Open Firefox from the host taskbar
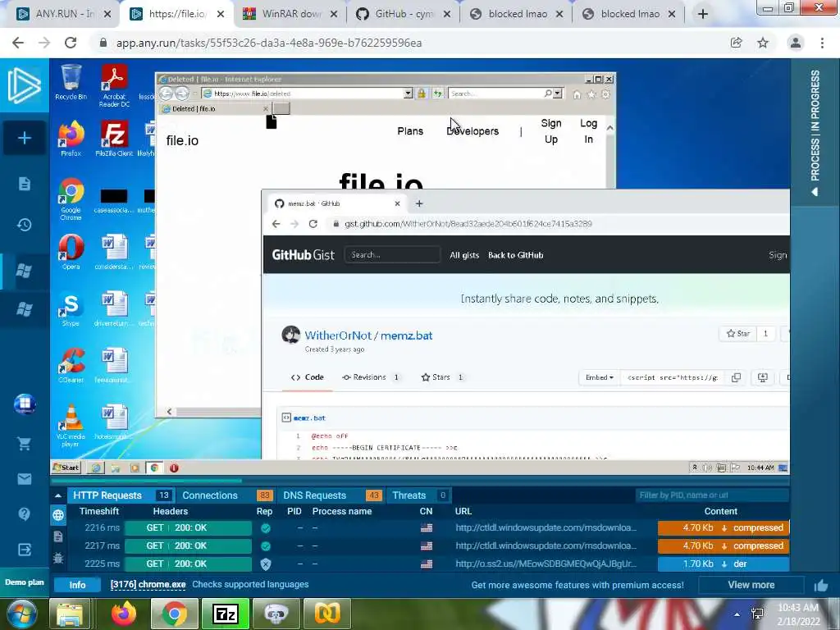Image resolution: width=840 pixels, height=630 pixels. (x=123, y=614)
